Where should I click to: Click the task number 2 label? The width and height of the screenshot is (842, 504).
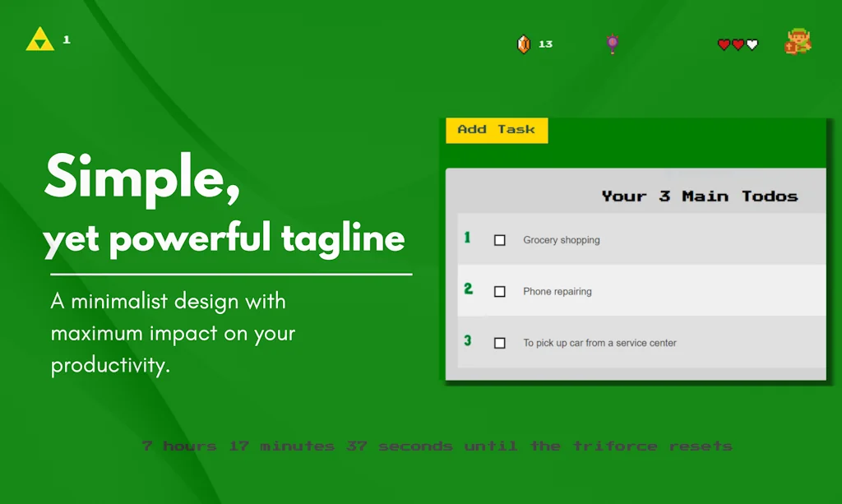(x=468, y=289)
